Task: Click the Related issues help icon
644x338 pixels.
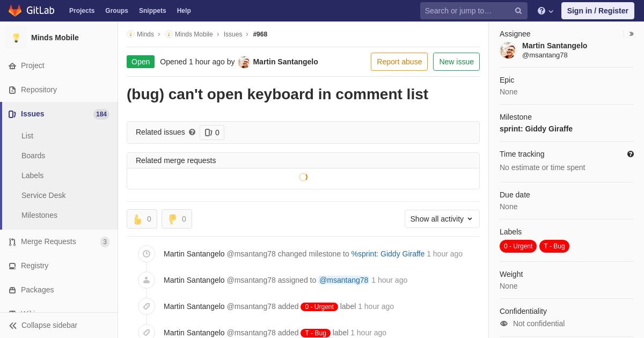Action: coord(192,132)
